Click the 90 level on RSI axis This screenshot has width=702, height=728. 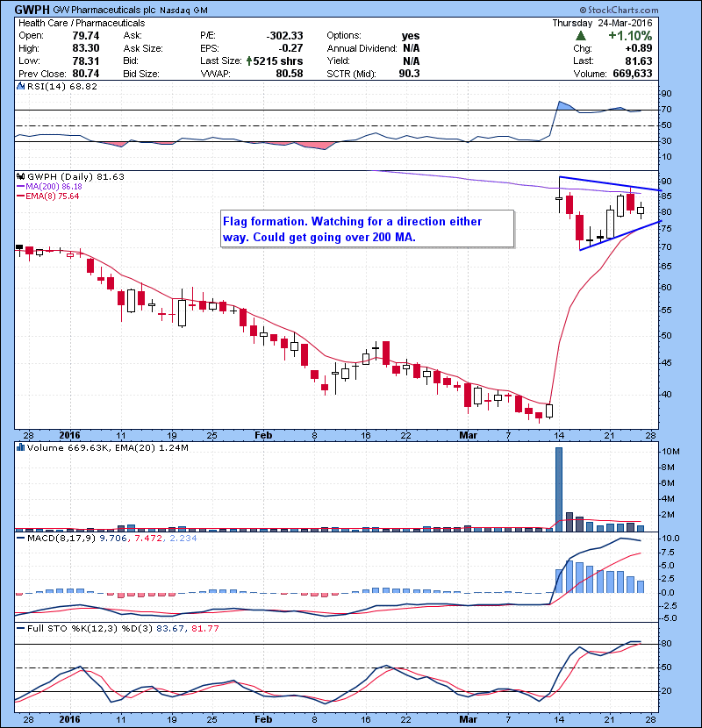pos(666,94)
